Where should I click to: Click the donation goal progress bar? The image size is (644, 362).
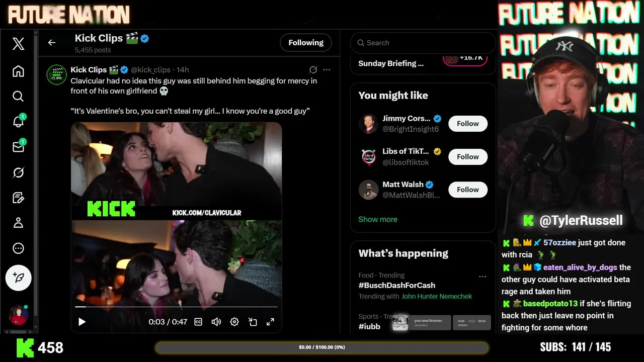click(x=322, y=347)
